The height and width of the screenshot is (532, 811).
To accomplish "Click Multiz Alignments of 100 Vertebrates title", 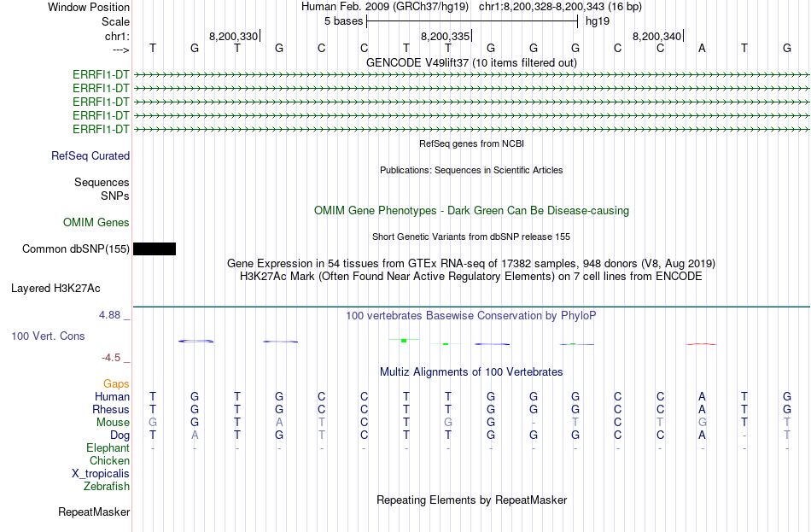I will 471,372.
